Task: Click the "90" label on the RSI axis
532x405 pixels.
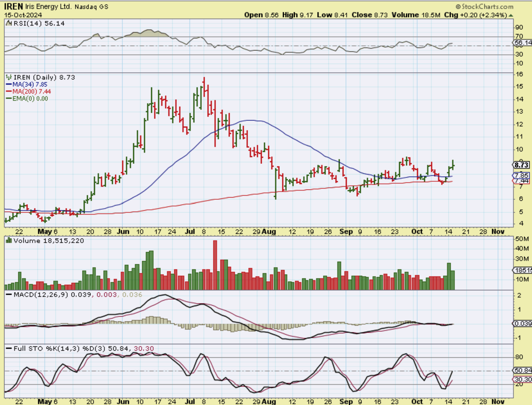Action: pos(519,27)
